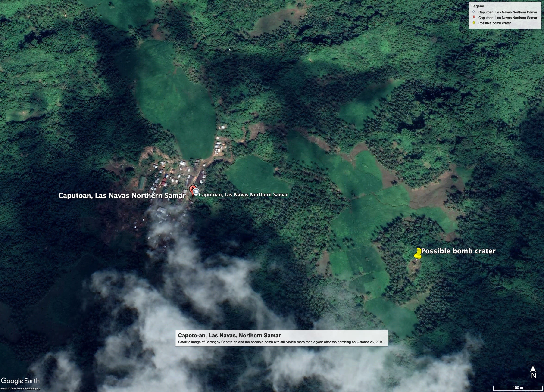
Task: Click the second legend row's Caputoan text
Action: pyautogui.click(x=508, y=18)
